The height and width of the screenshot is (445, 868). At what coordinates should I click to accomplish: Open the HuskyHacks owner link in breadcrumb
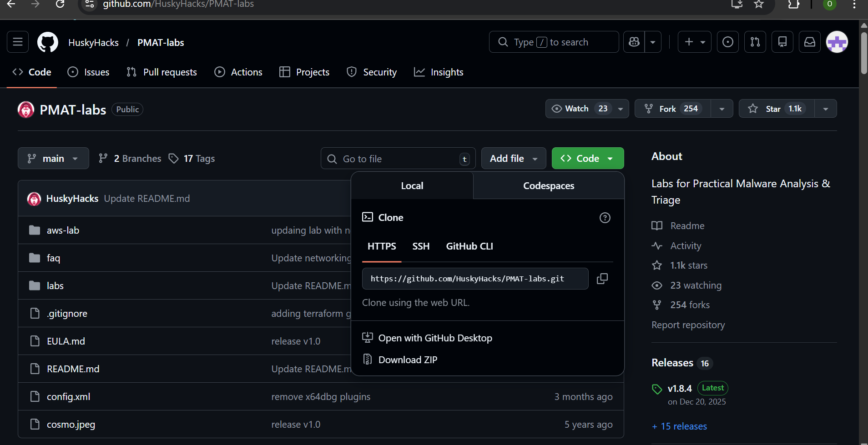93,43
